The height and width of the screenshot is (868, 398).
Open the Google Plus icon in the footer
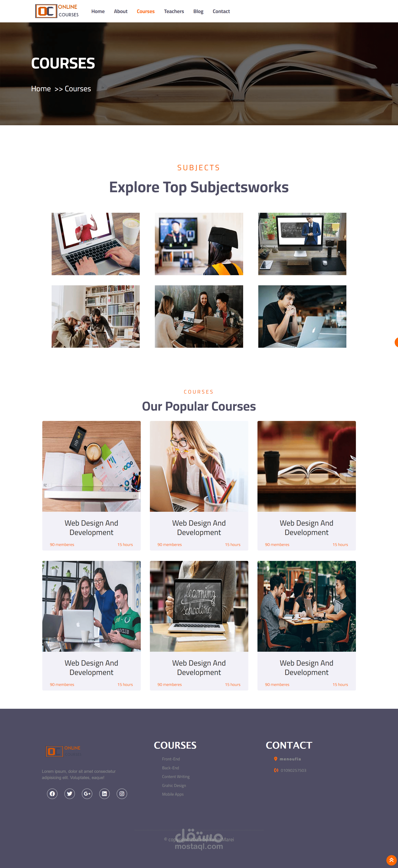pyautogui.click(x=87, y=794)
